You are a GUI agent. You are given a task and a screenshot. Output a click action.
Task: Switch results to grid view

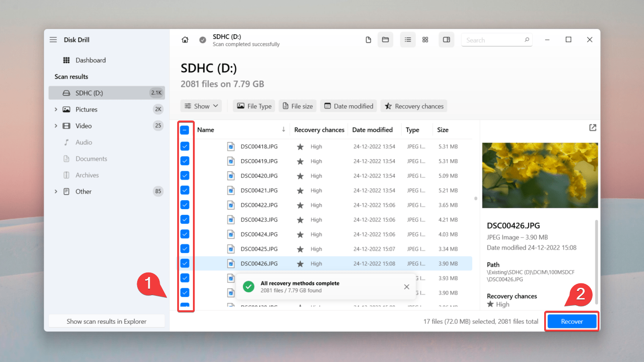point(425,40)
